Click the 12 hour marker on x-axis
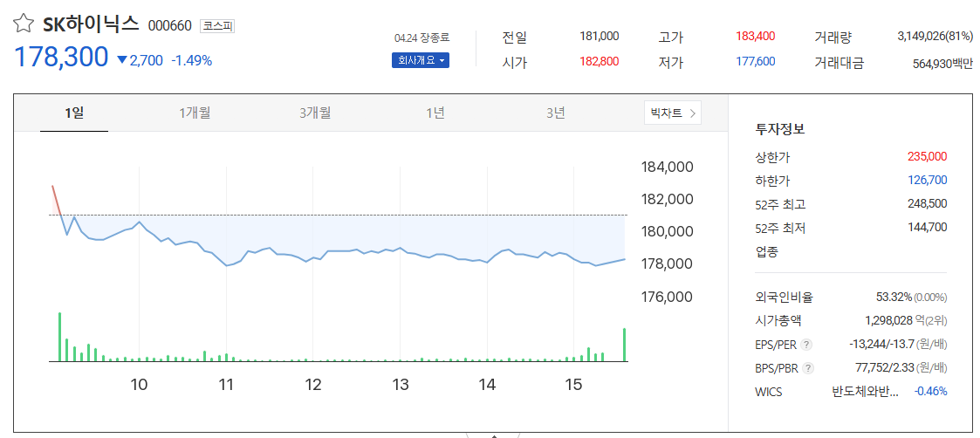980x438 pixels. [313, 385]
